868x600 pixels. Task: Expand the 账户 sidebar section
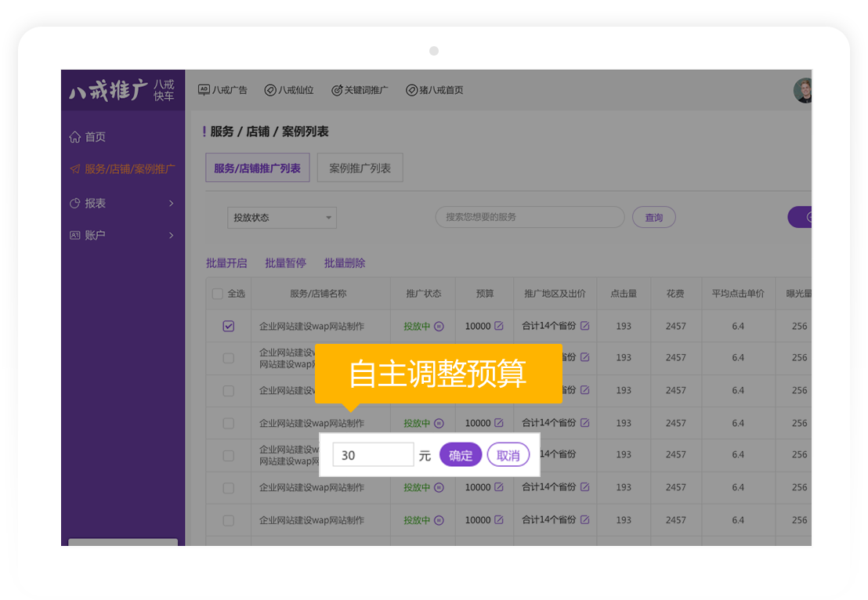pyautogui.click(x=122, y=235)
